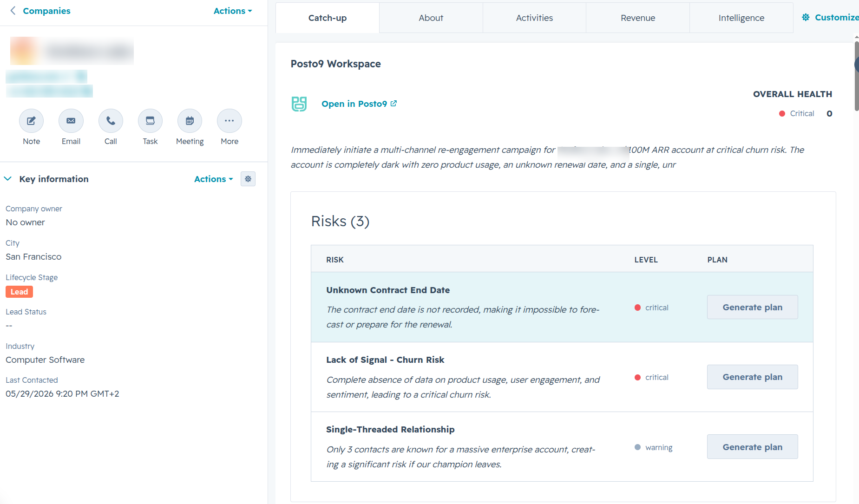Viewport: 859px width, 504px height.
Task: Click the Company owner value 'No owner'
Action: point(25,222)
